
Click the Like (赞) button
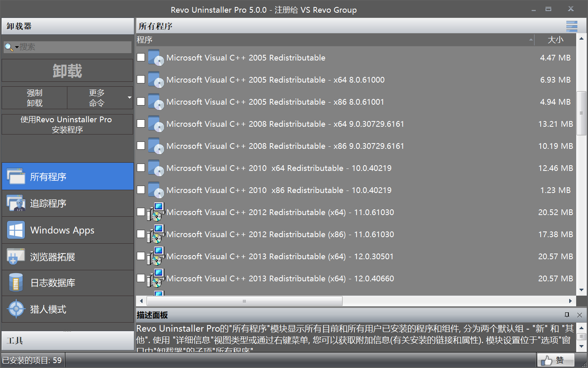(556, 360)
